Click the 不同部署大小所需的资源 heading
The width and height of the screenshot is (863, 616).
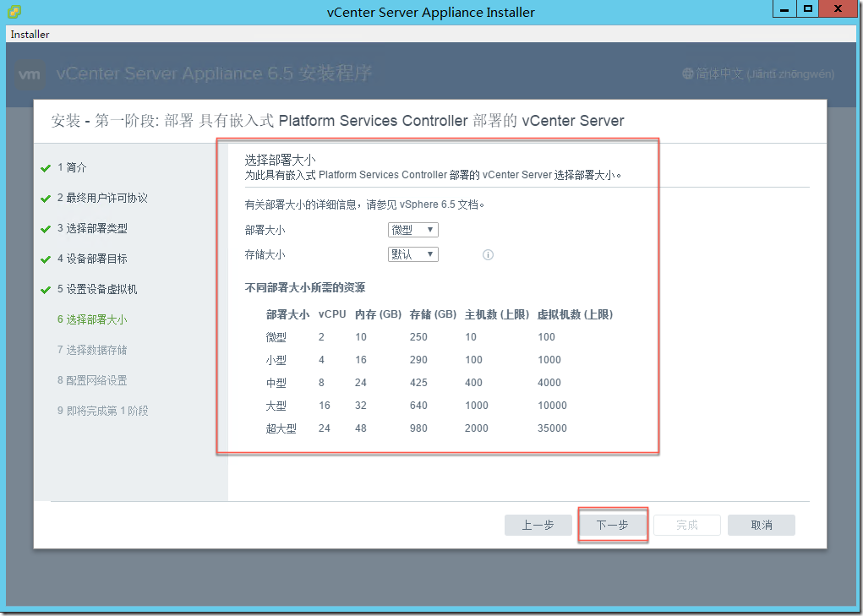point(305,287)
